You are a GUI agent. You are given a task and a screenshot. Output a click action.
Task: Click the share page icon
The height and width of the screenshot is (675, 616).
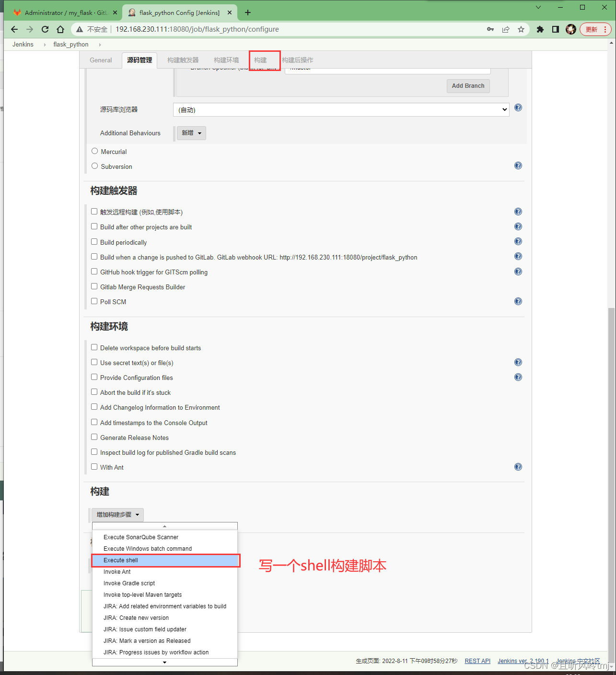(x=506, y=29)
